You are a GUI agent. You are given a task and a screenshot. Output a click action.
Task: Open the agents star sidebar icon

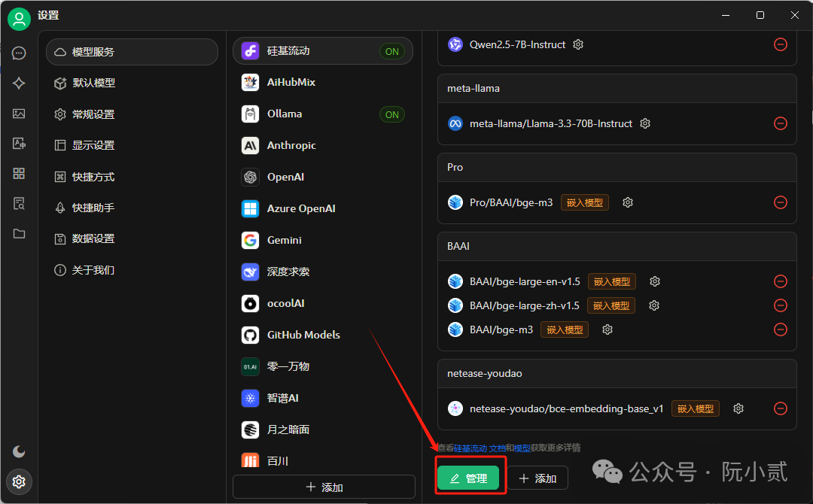(19, 83)
